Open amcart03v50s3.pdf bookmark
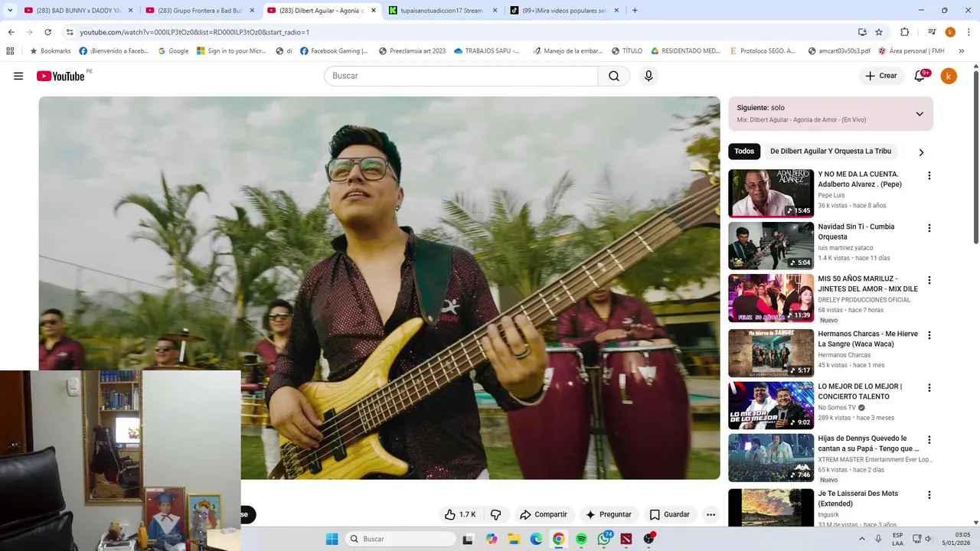Screen dimensions: 980x551 [x=839, y=51]
